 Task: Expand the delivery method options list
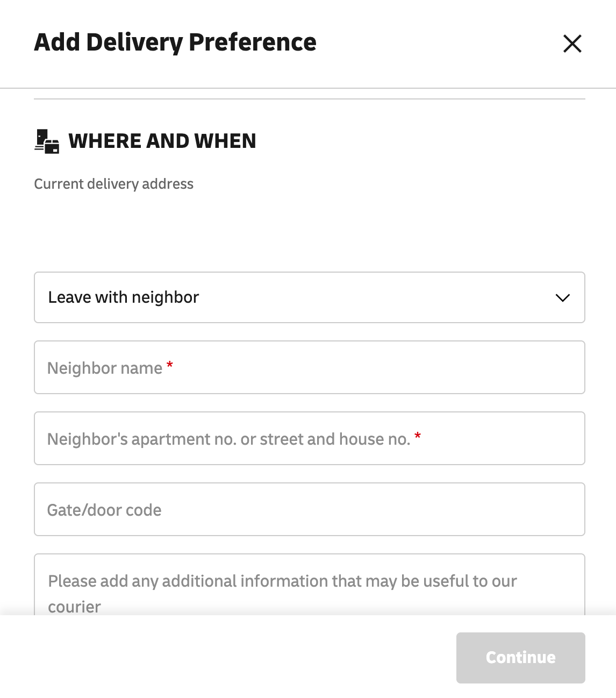point(310,297)
